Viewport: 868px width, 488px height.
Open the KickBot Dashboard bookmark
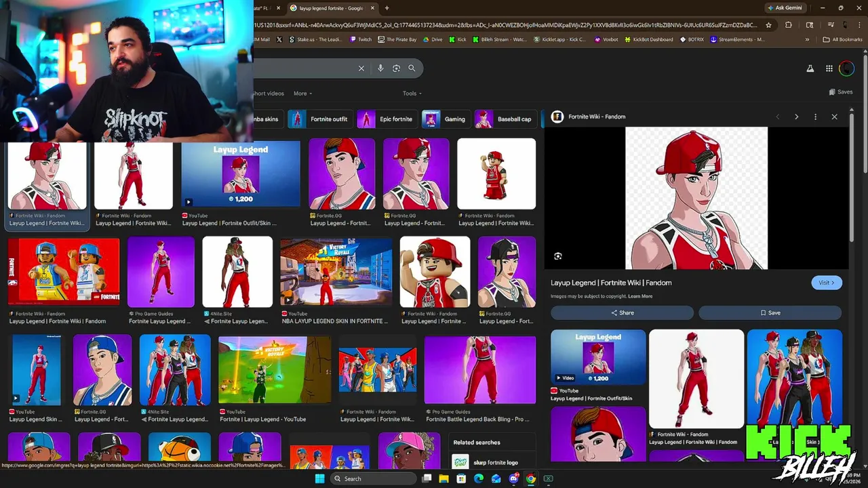(x=650, y=39)
